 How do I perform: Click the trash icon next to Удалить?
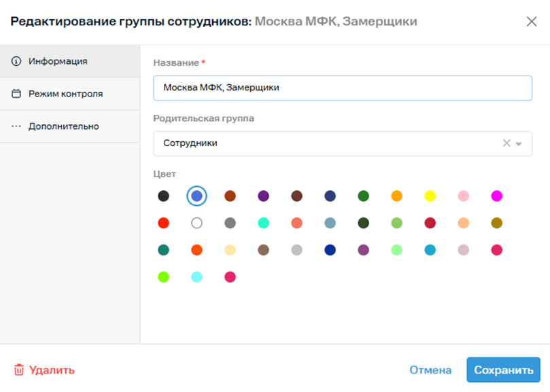19,370
